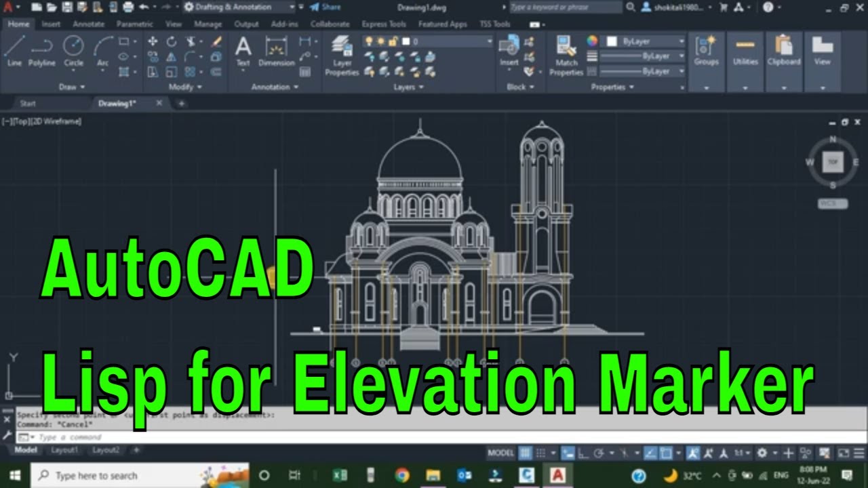Toggle snap mode in status bar

click(x=541, y=453)
